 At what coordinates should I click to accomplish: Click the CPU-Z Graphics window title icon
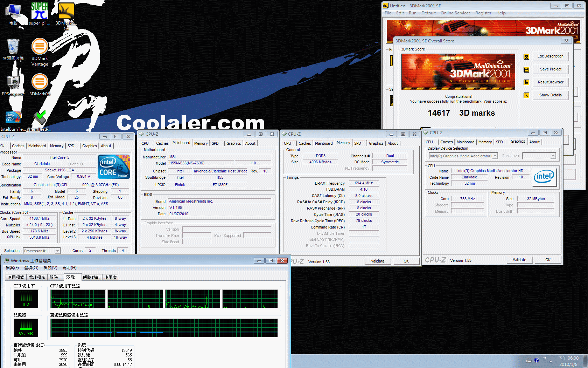point(426,132)
